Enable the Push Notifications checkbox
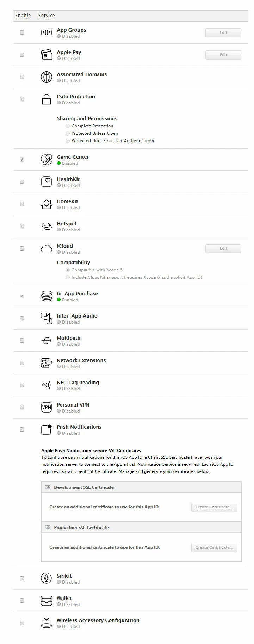This screenshot has height=644, width=254. pos(22,429)
